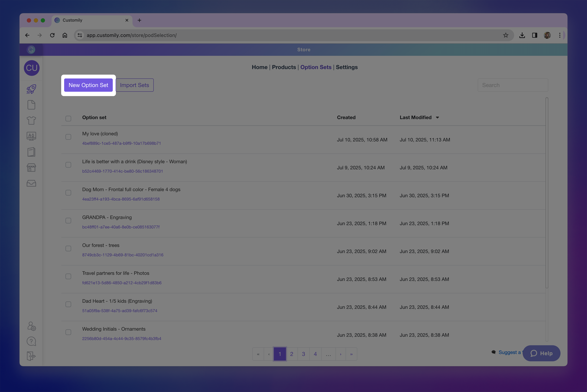Click the question mark help icon

point(32,341)
